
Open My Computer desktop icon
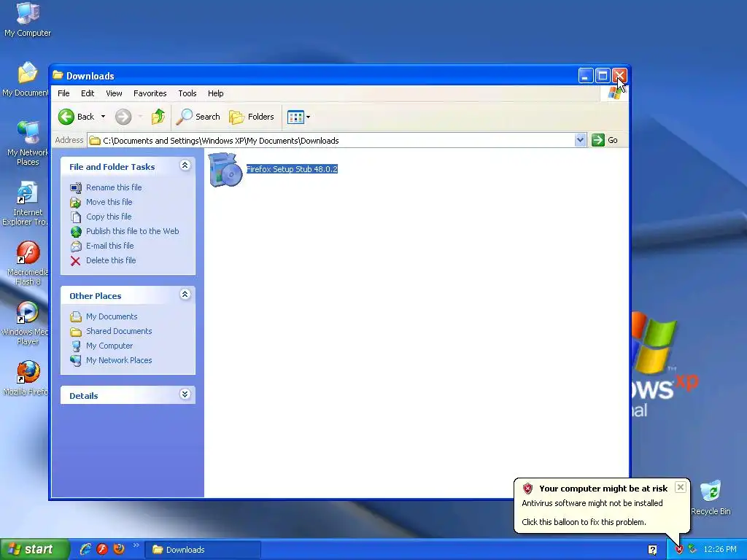tap(28, 19)
